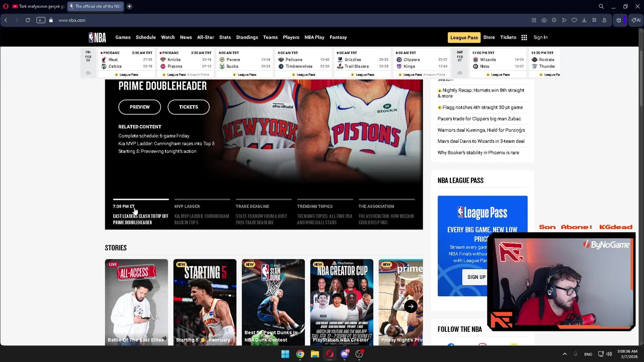Open a new browser tab
The height and width of the screenshot is (362, 644).
pyautogui.click(x=129, y=7)
